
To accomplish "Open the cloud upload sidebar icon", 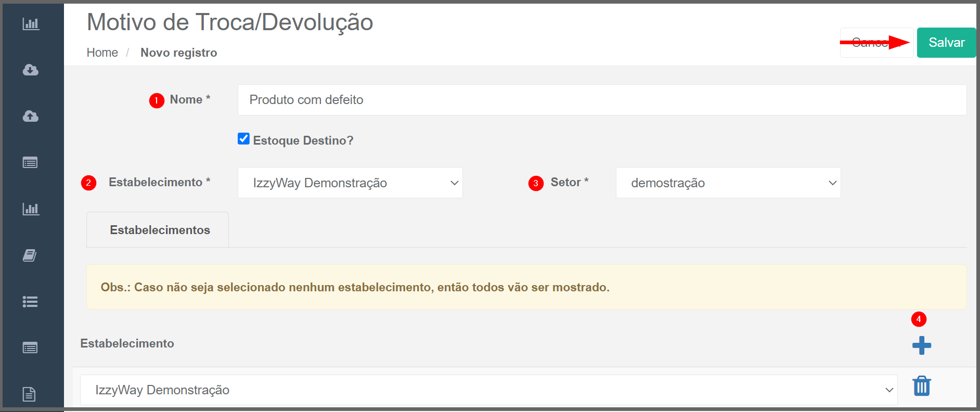I will 31,116.
